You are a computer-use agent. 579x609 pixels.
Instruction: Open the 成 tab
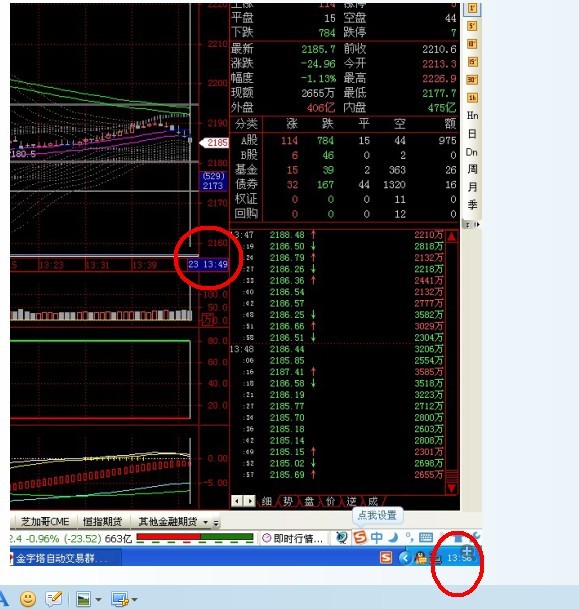pos(373,501)
